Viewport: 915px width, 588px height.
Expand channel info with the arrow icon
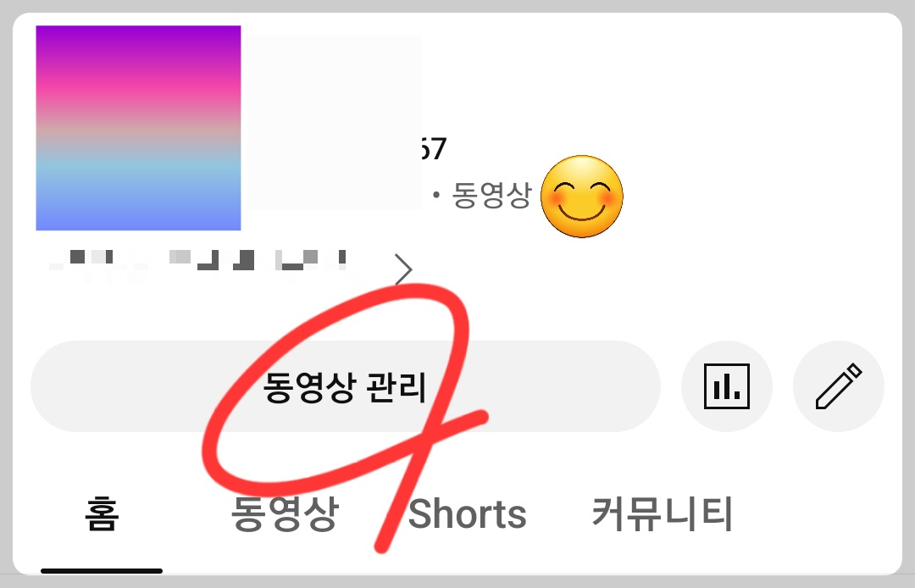[403, 269]
